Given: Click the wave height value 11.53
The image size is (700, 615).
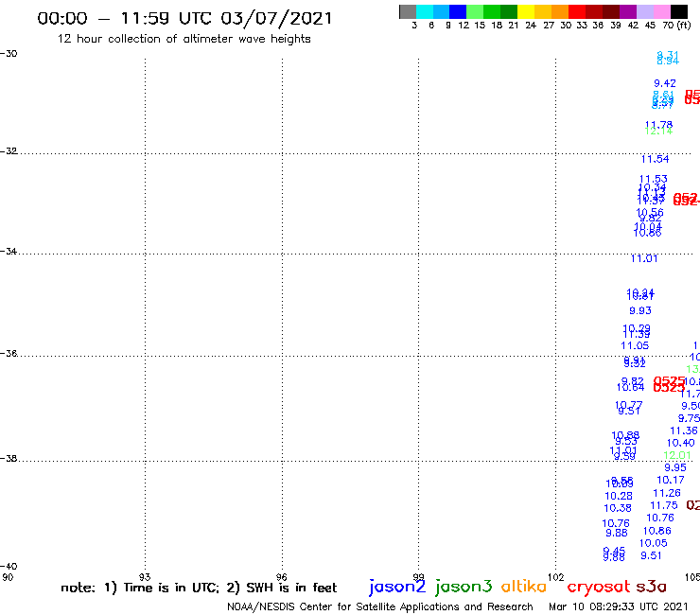Looking at the screenshot, I should click(x=653, y=179).
